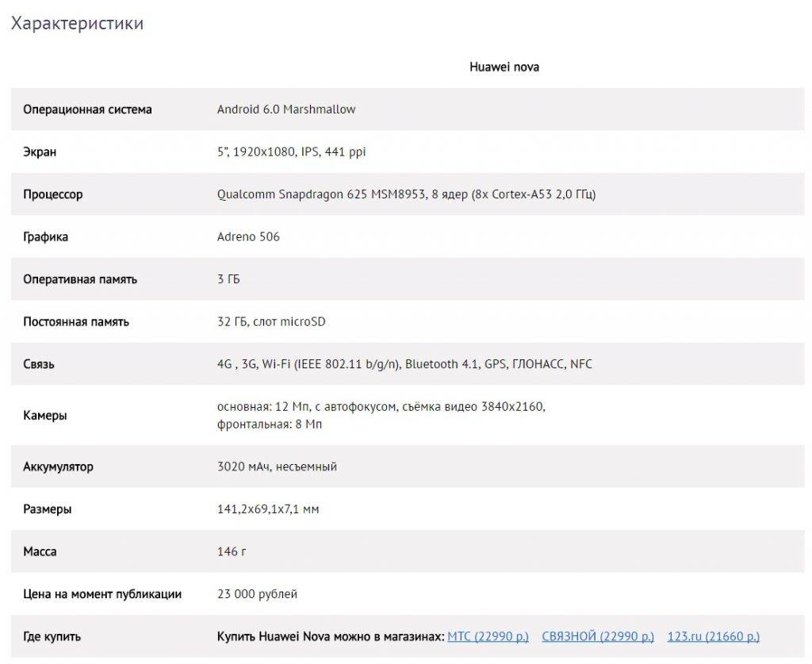Image resolution: width=812 pixels, height=664 pixels.
Task: Click the Связь row label
Action: (x=39, y=364)
